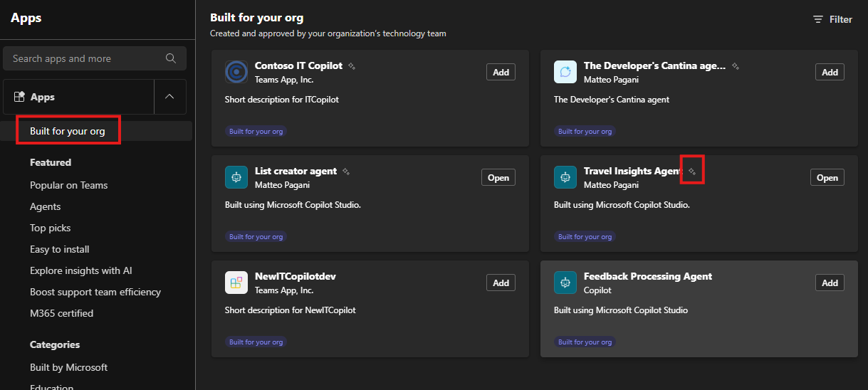Viewport: 868px width, 390px height.
Task: Click the List creator agent icon
Action: 236,177
